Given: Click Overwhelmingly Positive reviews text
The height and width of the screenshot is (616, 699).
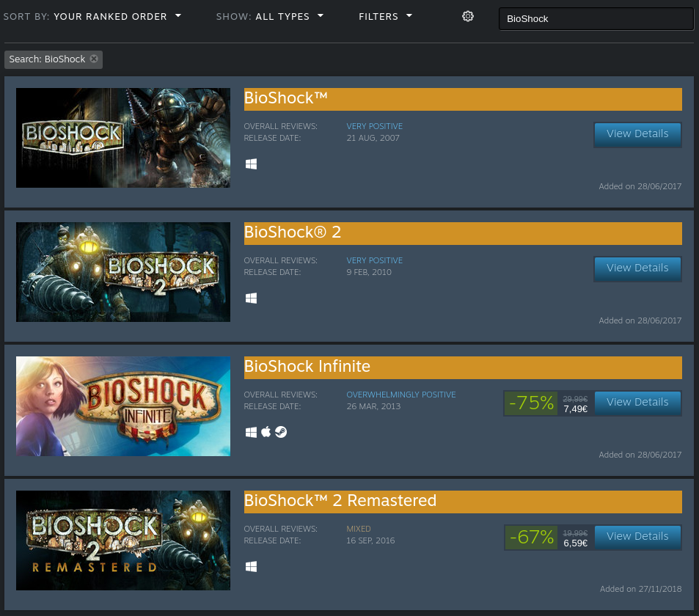Looking at the screenshot, I should (401, 395).
